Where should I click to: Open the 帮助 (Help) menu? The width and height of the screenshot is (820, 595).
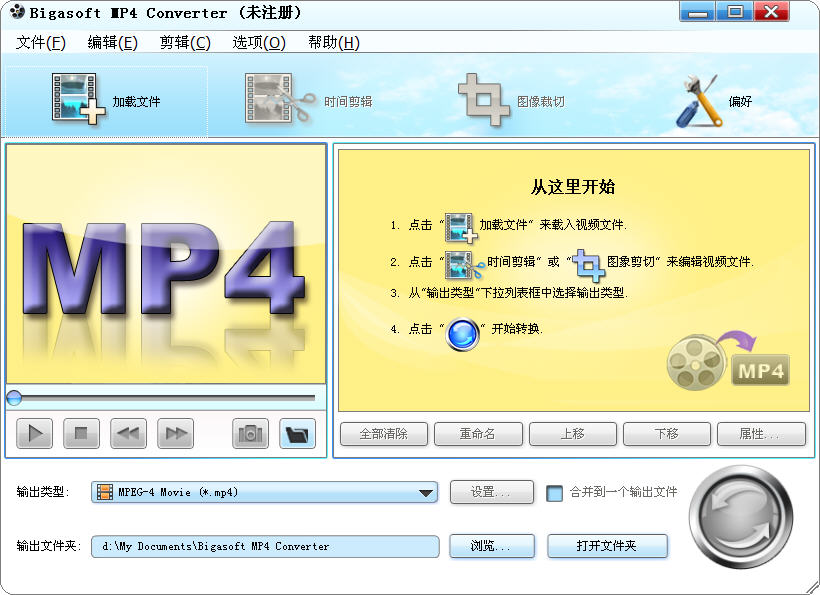(331, 43)
